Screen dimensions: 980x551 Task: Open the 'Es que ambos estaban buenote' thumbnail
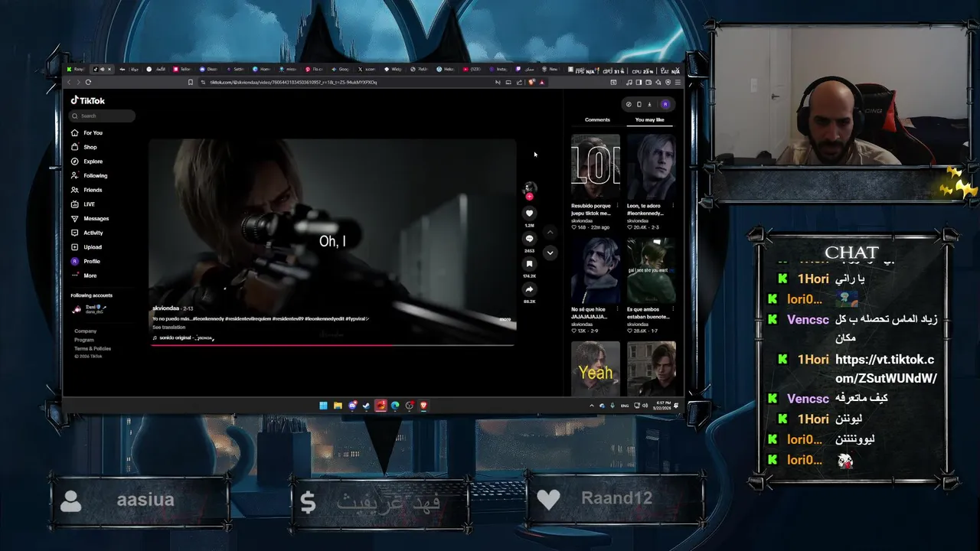click(x=652, y=270)
